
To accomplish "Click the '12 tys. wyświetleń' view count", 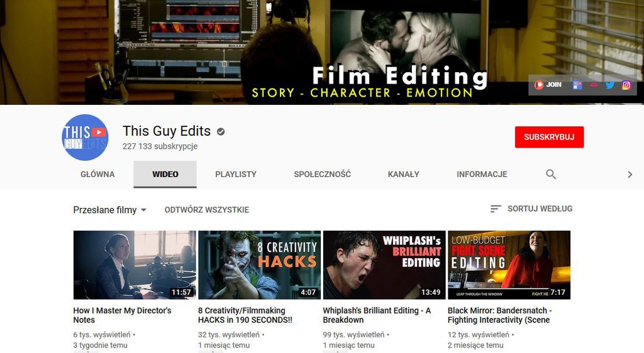I will tap(479, 335).
